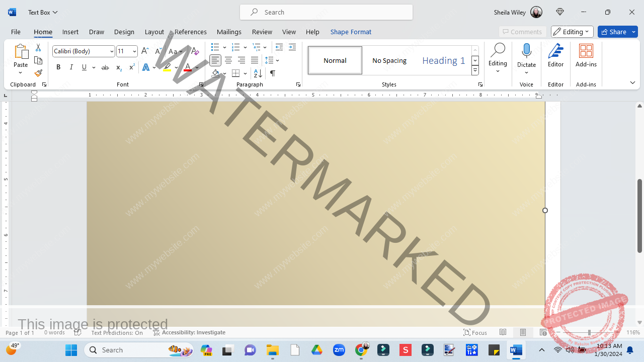The width and height of the screenshot is (644, 362).
Task: Click the Comments button
Action: tap(522, 32)
